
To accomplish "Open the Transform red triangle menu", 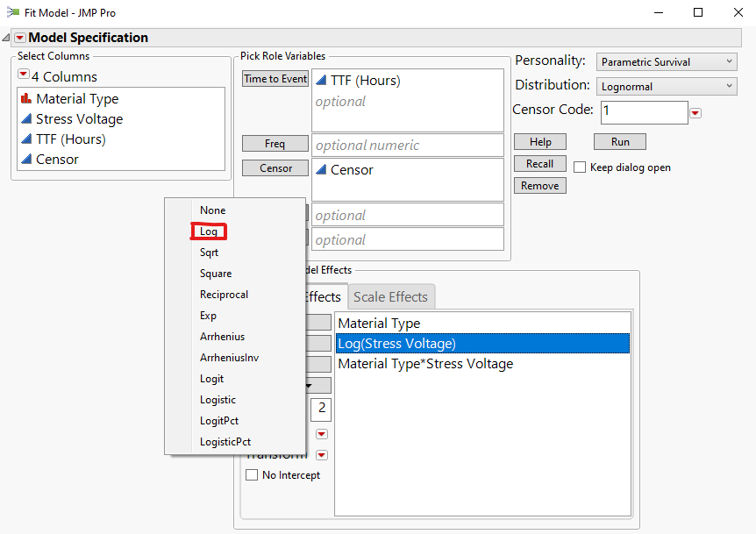I will point(322,455).
